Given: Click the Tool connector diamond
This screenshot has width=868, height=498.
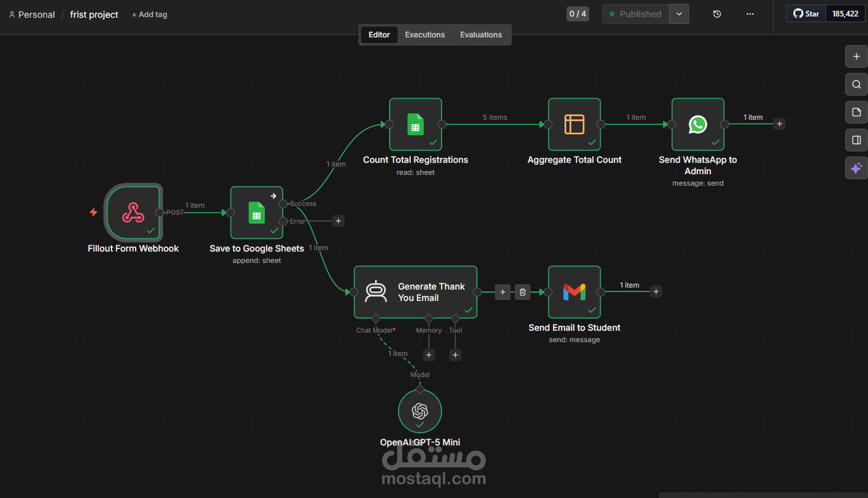Looking at the screenshot, I should coord(455,318).
